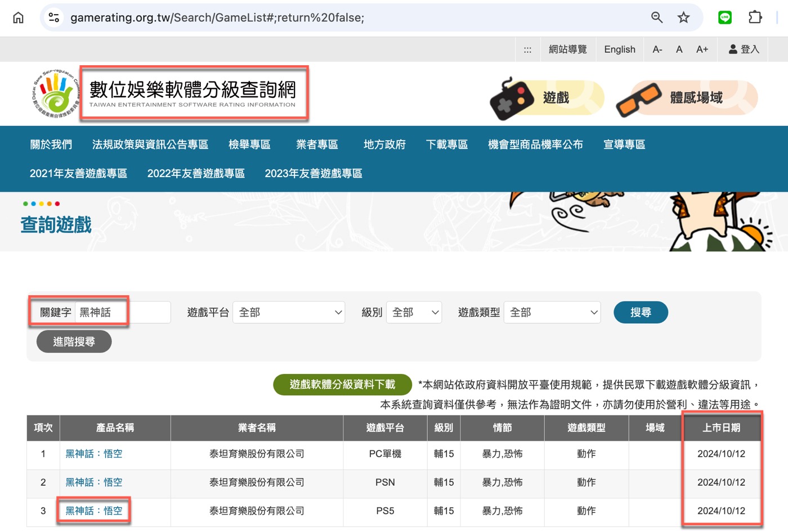Screen dimensions: 788x532
Task: Open 網站導覽 site map link
Action: (568, 49)
